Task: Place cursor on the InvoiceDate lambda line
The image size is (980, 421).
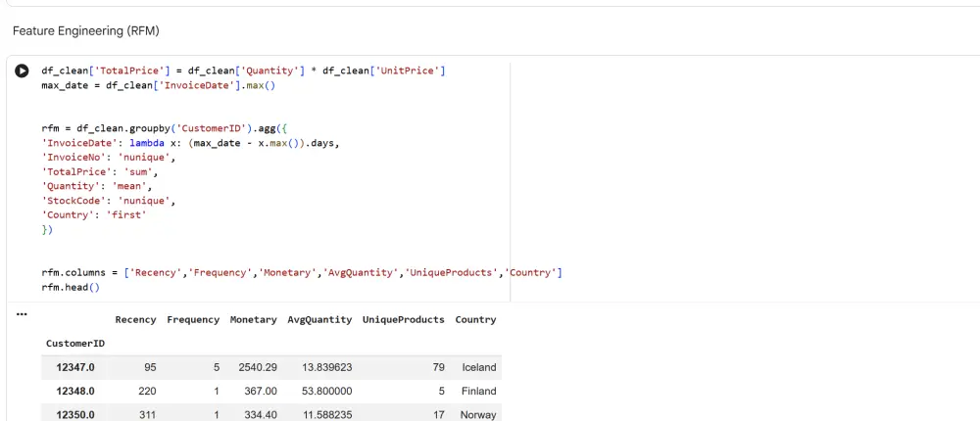Action: click(190, 143)
